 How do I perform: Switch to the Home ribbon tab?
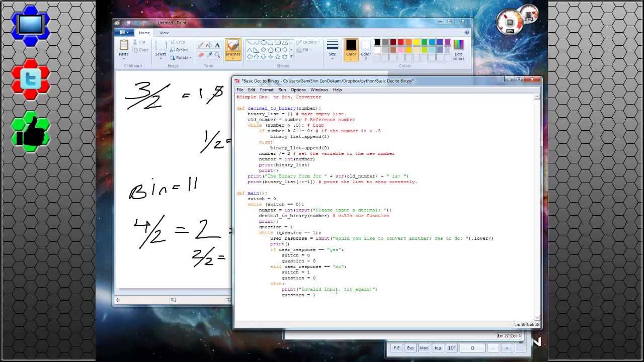(144, 33)
